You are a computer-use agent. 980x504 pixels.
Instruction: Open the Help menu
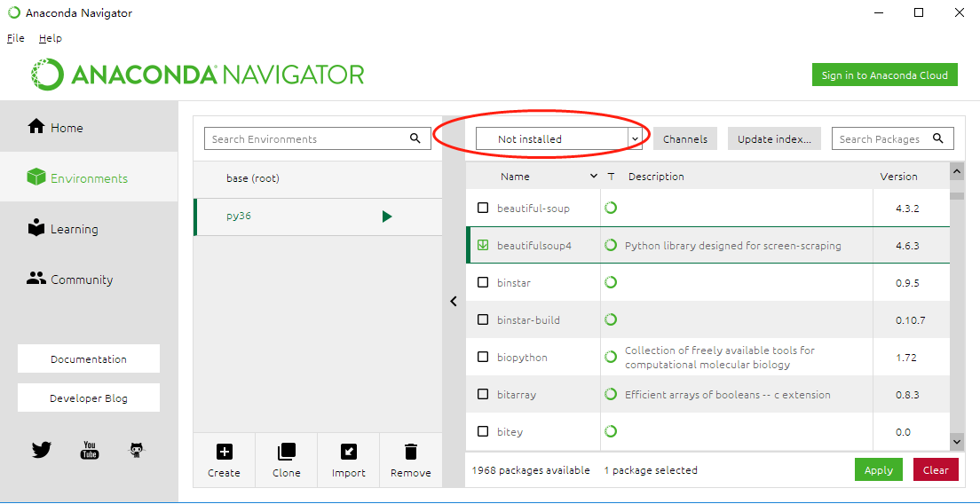pos(50,38)
